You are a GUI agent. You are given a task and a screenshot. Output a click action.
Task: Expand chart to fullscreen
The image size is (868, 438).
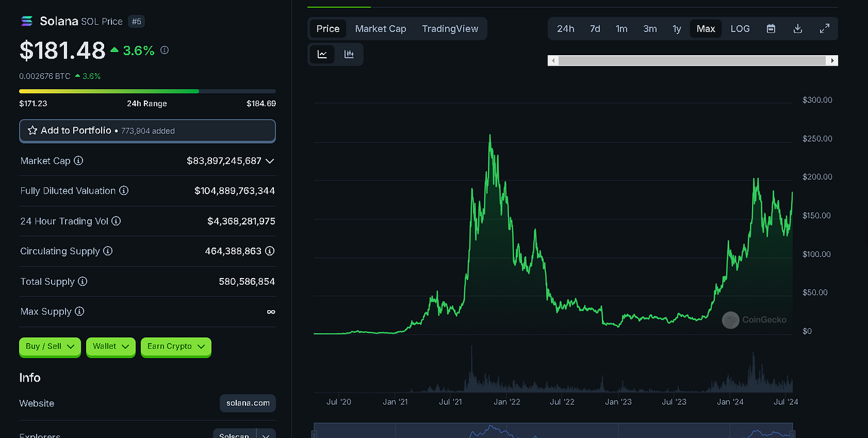point(825,29)
